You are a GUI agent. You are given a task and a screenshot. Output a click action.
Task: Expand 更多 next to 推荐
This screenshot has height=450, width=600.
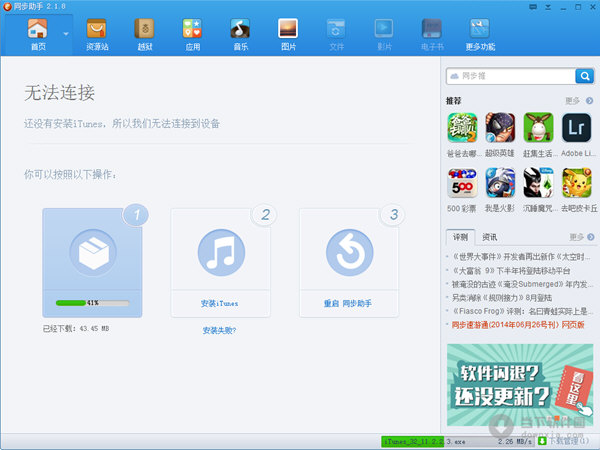tap(575, 101)
